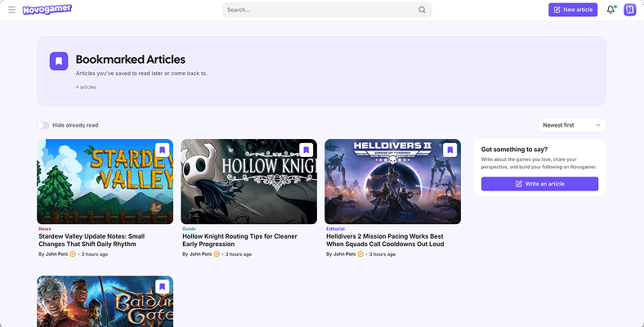Click the large bookmark icon beside Bookmarked Articles
This screenshot has width=644, height=327.
click(x=59, y=61)
